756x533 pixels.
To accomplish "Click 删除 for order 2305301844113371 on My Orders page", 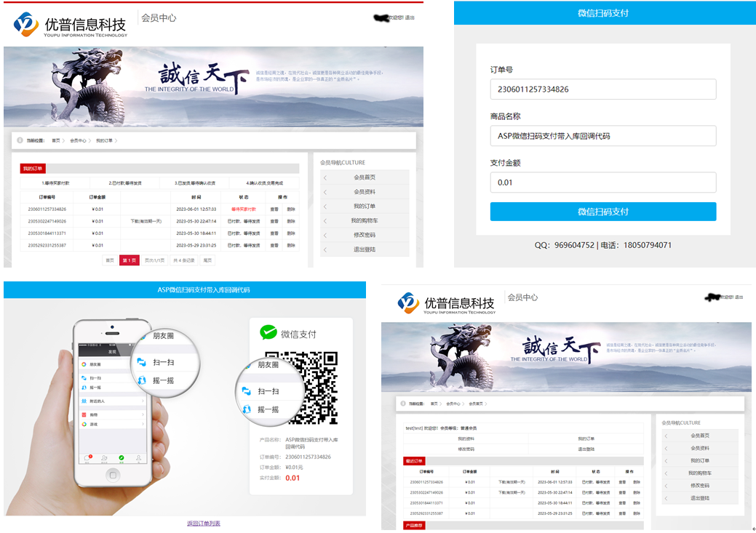I will coord(291,233).
